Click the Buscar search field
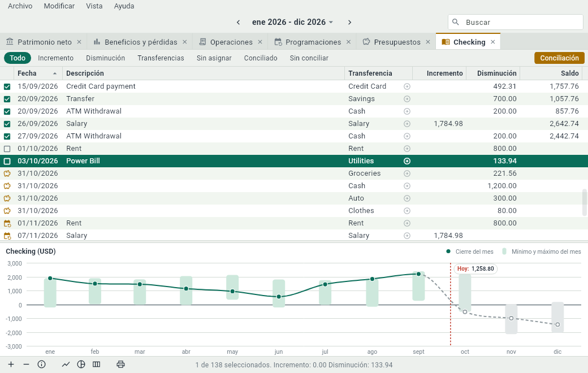This screenshot has height=373, width=588. (x=515, y=22)
